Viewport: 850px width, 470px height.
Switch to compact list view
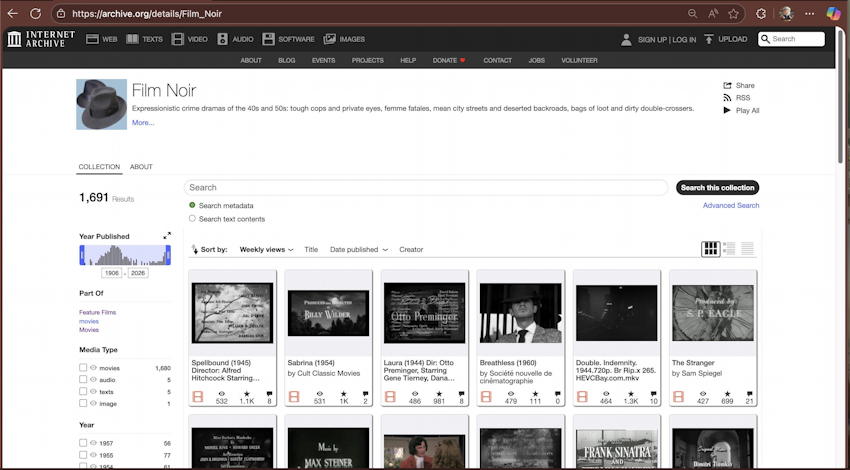748,249
